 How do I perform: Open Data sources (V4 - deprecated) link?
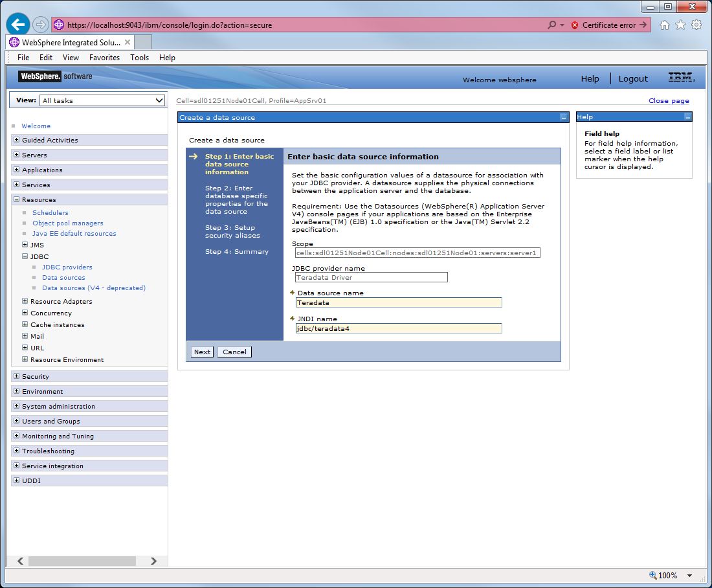tap(94, 288)
